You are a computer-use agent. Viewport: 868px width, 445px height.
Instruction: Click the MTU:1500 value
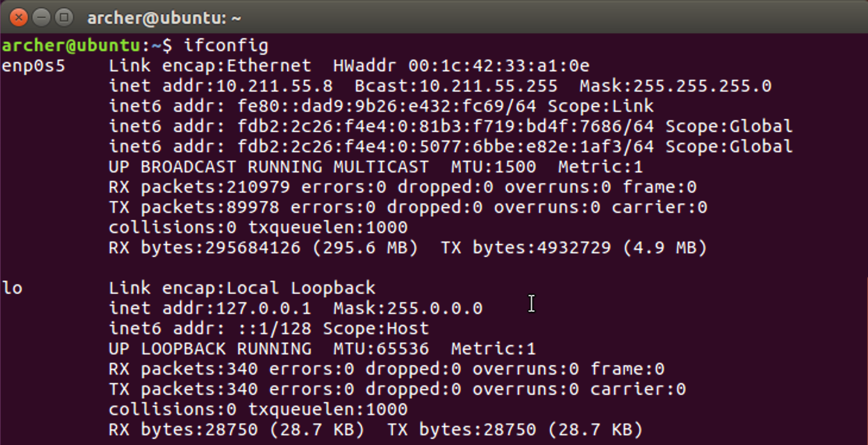(x=493, y=167)
